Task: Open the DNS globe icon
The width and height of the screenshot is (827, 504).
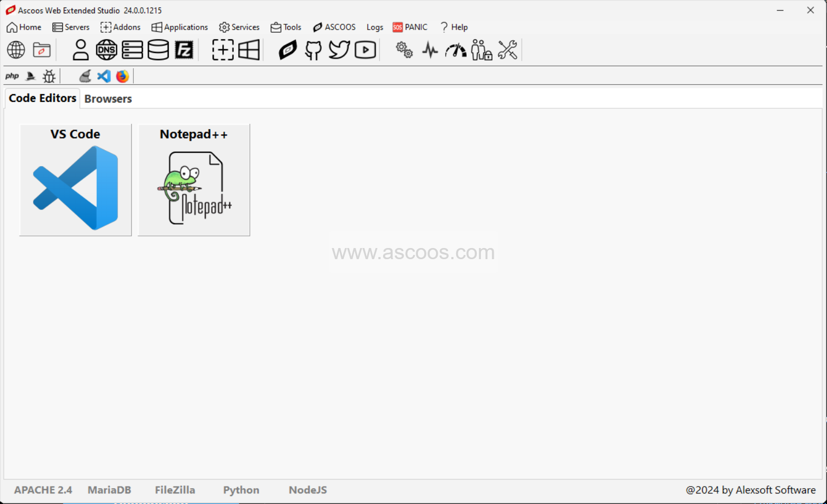Action: [106, 50]
